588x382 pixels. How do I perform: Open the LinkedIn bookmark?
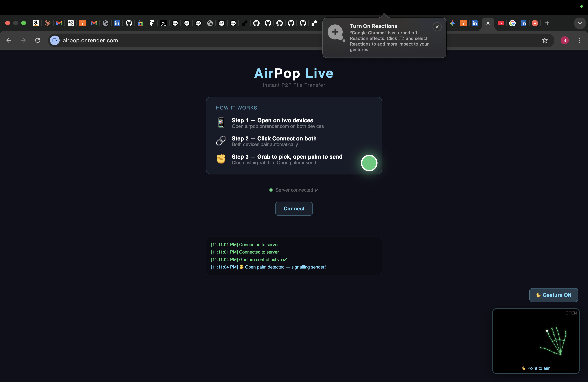(117, 23)
